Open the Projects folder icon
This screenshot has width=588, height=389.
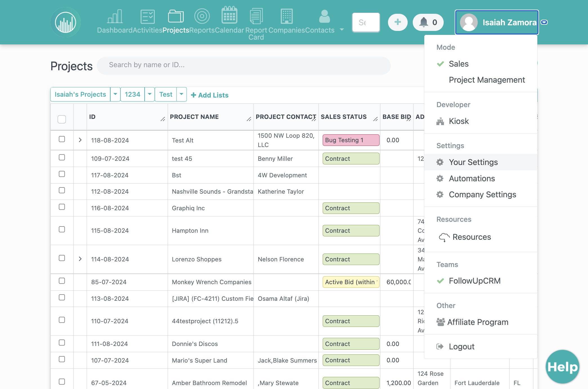tap(176, 16)
